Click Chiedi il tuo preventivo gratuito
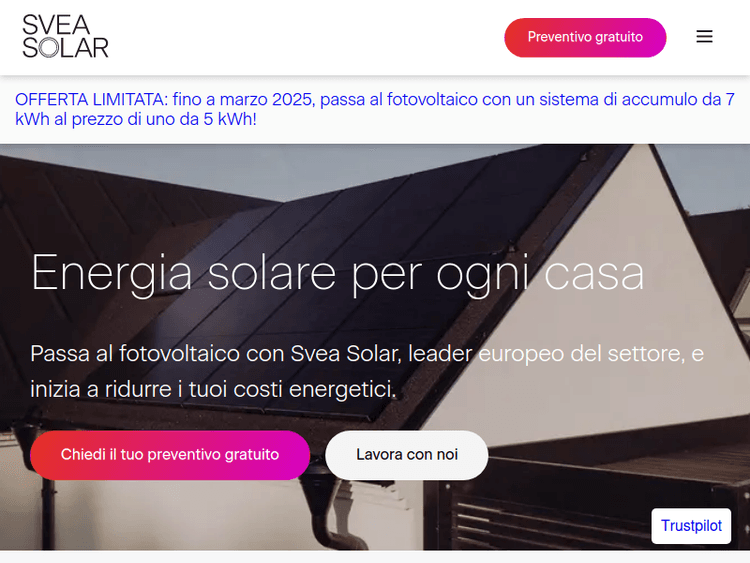 [170, 454]
